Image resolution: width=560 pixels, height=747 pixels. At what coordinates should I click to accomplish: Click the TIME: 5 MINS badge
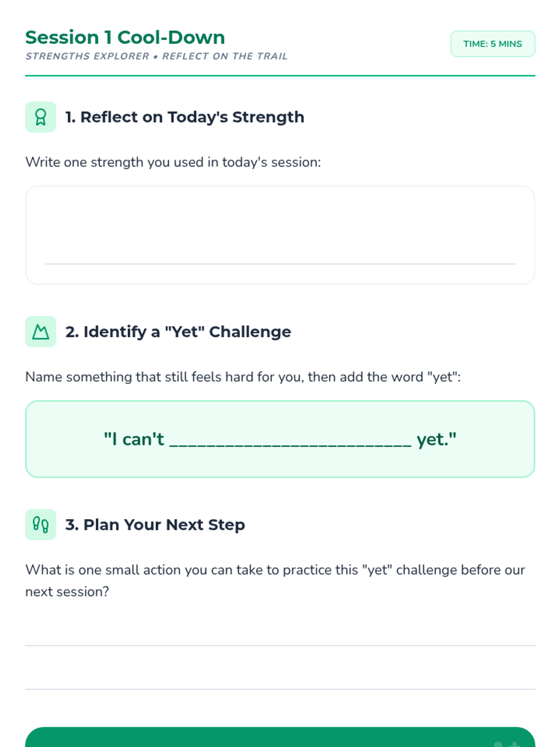492,44
